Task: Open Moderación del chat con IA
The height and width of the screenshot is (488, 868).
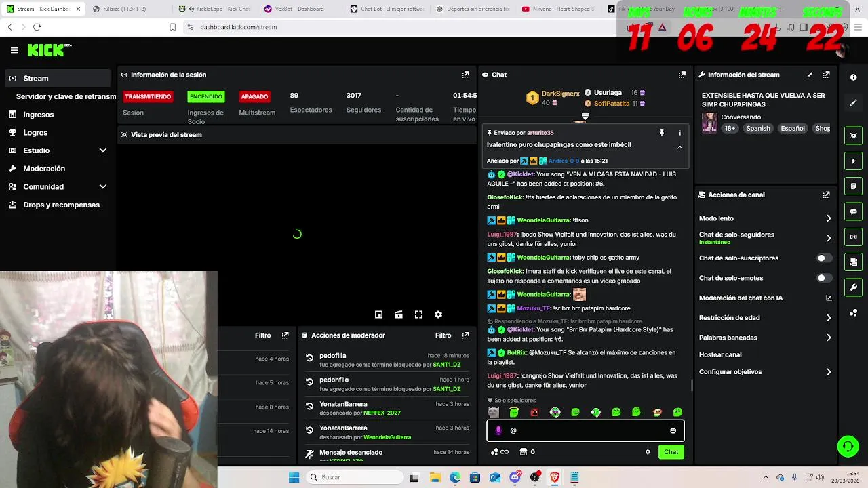Action: tap(765, 298)
